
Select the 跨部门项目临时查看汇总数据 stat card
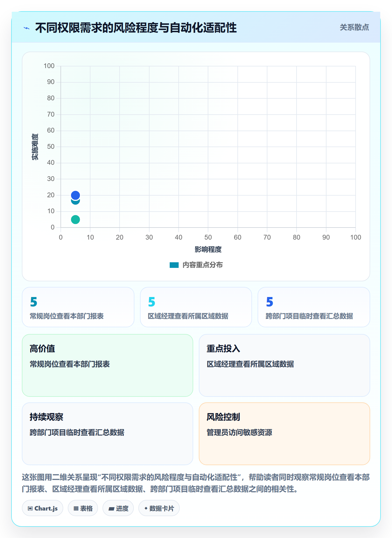pyautogui.click(x=314, y=307)
